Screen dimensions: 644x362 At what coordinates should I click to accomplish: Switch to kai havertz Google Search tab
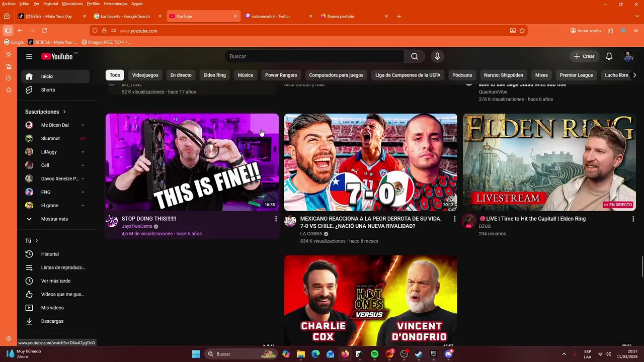(128, 16)
